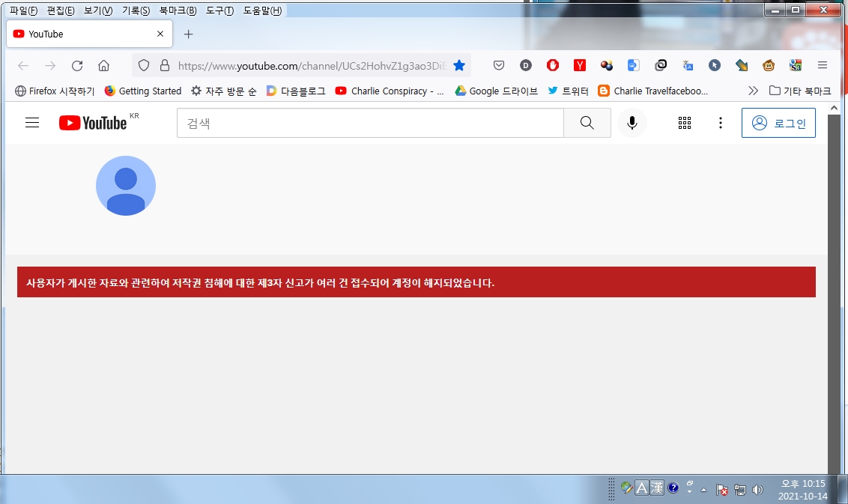Save page to Pocket
The width and height of the screenshot is (848, 504).
[499, 65]
